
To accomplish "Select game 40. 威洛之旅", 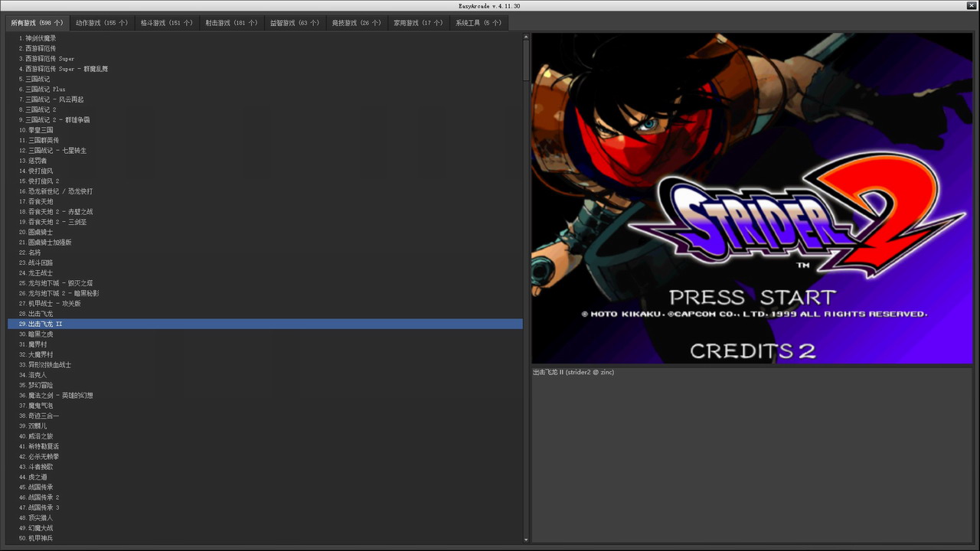I will tap(265, 436).
